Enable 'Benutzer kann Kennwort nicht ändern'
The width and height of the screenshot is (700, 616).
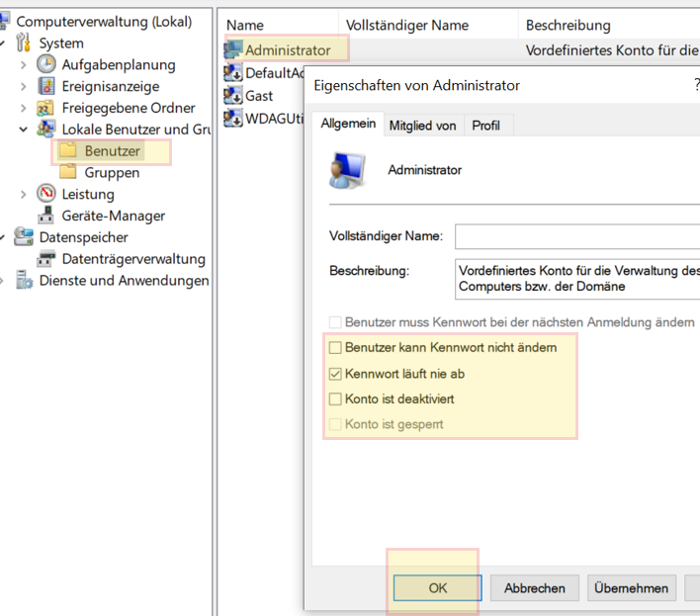[x=335, y=348]
